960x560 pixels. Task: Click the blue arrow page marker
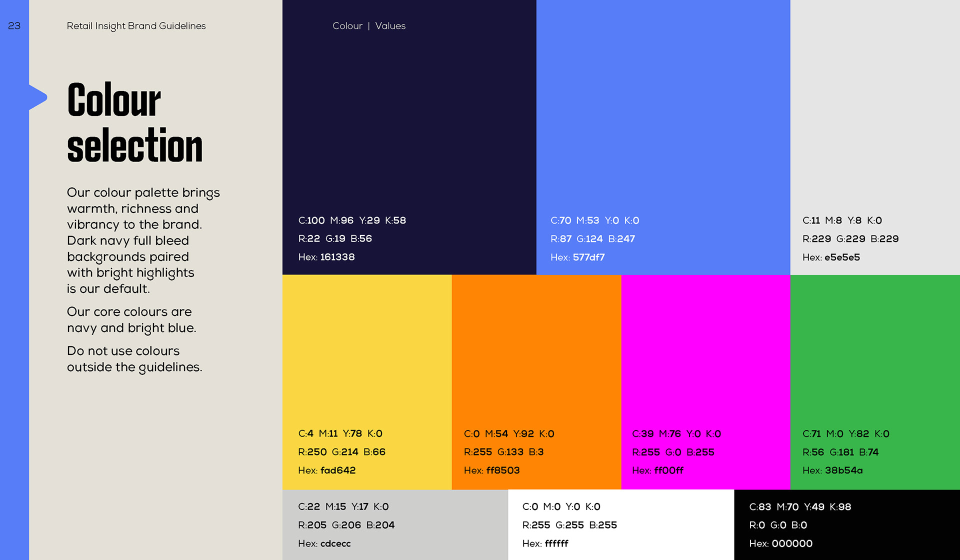click(x=38, y=97)
